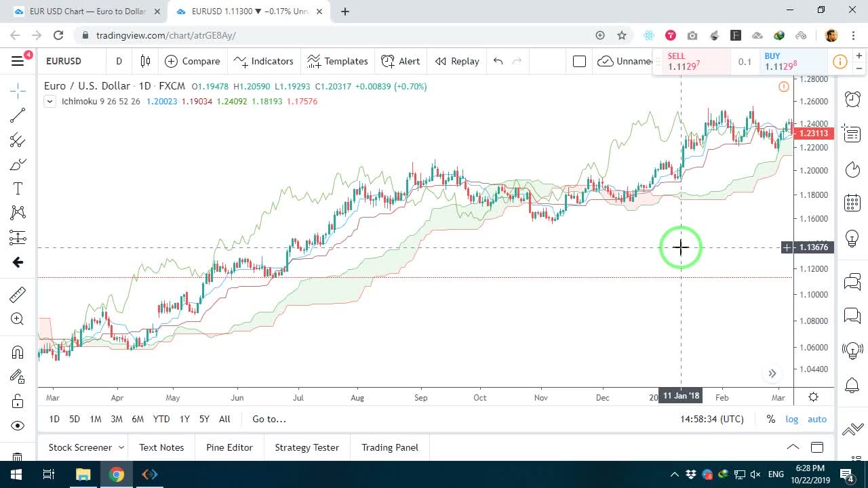Hide all drawings with the eye icon
This screenshot has height=488, width=868.
coord(18,426)
